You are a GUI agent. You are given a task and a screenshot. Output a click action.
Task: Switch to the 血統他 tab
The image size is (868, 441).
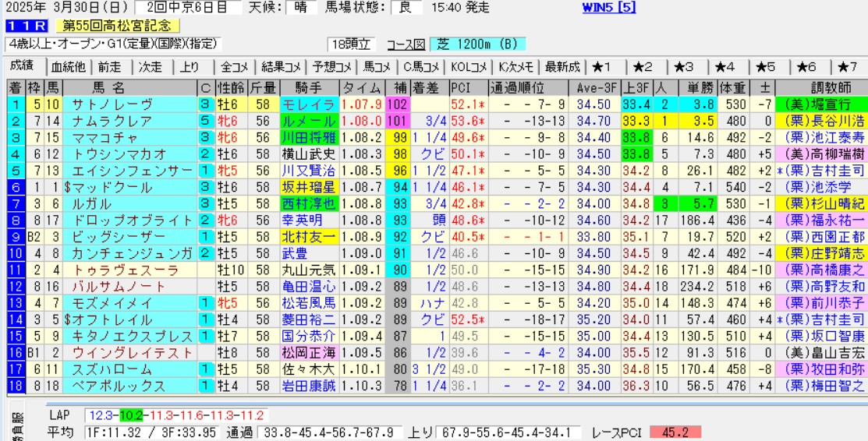pyautogui.click(x=69, y=66)
